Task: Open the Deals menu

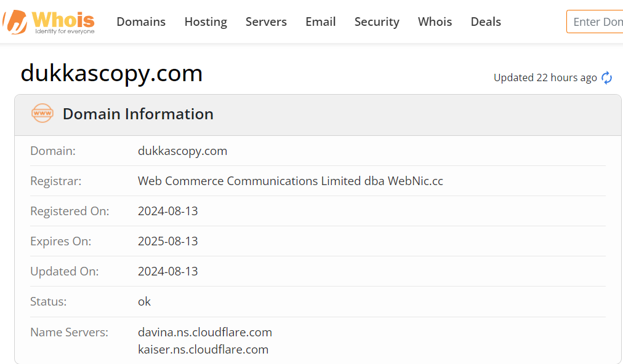Action: pos(486,22)
